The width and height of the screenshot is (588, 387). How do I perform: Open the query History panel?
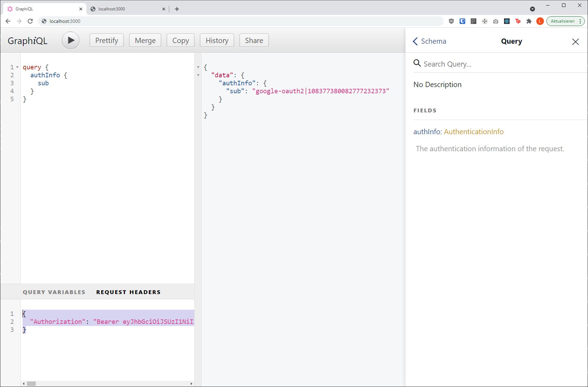217,40
